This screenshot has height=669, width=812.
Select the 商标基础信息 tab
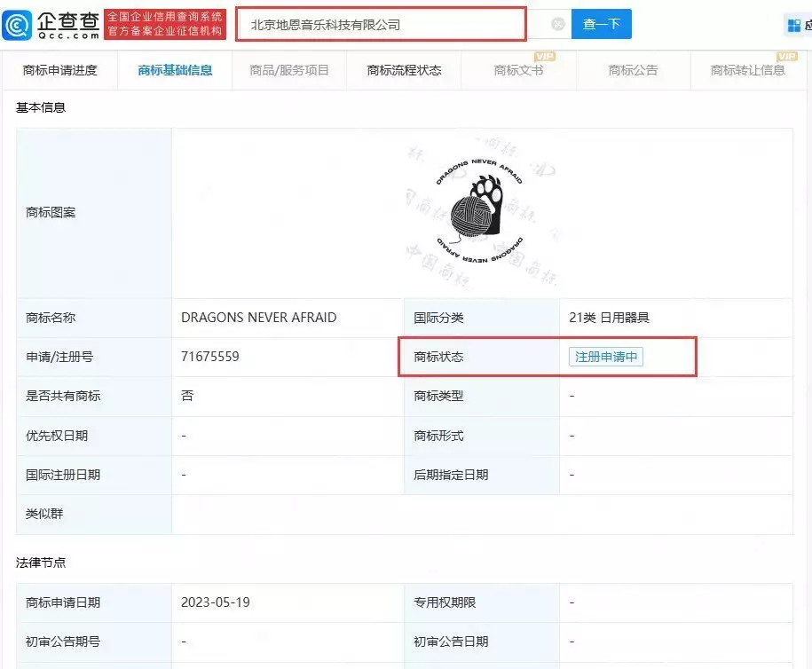(175, 70)
